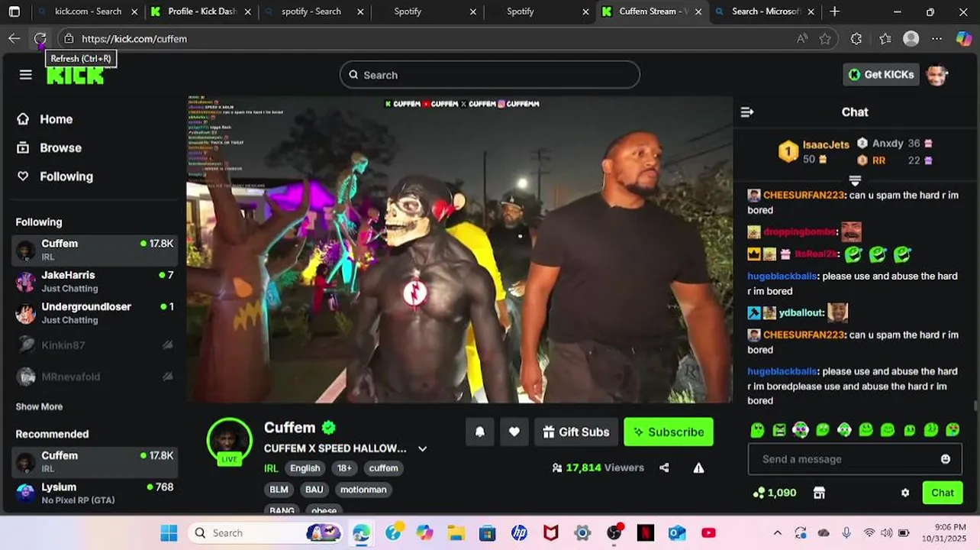This screenshot has width=980, height=550.
Task: Click the Kick search field
Action: (x=489, y=75)
